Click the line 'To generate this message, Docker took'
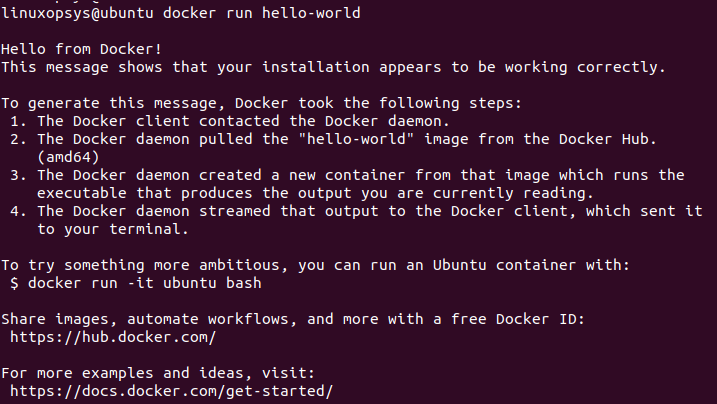 tap(262, 103)
